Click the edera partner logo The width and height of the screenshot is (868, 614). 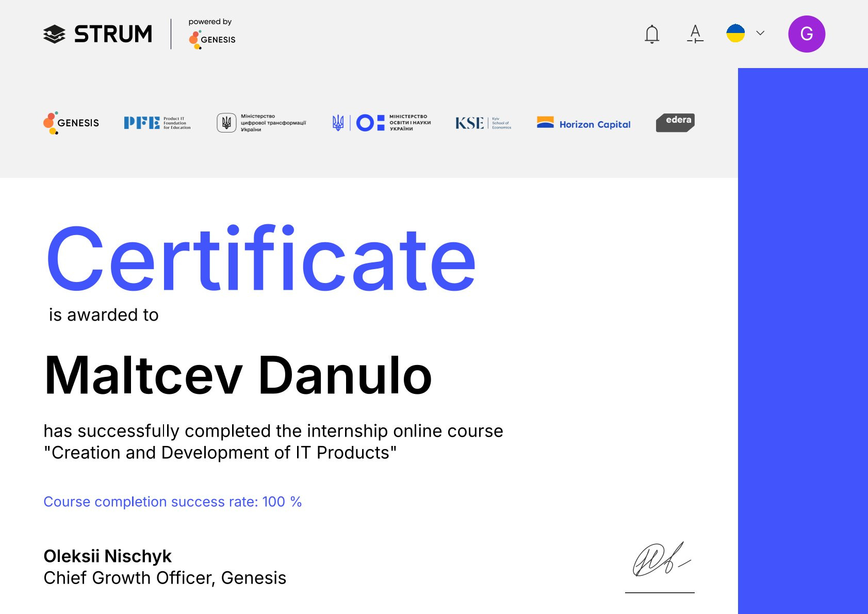[675, 123]
